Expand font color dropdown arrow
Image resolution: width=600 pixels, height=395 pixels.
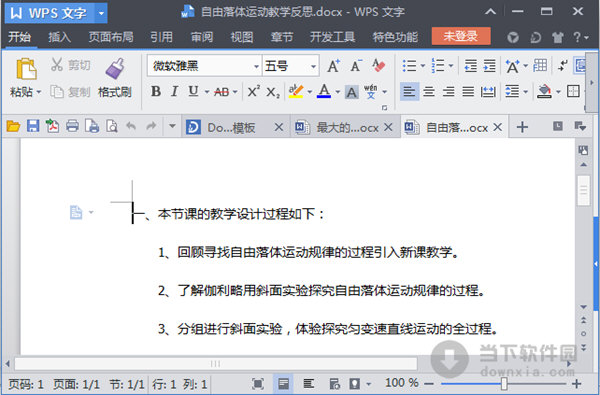coord(338,92)
